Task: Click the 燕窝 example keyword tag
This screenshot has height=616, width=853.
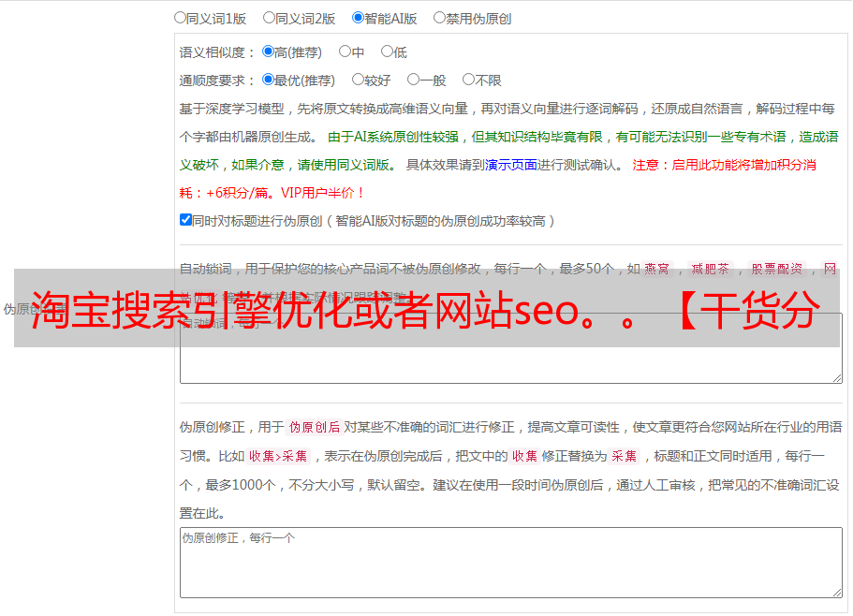Action: pos(656,269)
